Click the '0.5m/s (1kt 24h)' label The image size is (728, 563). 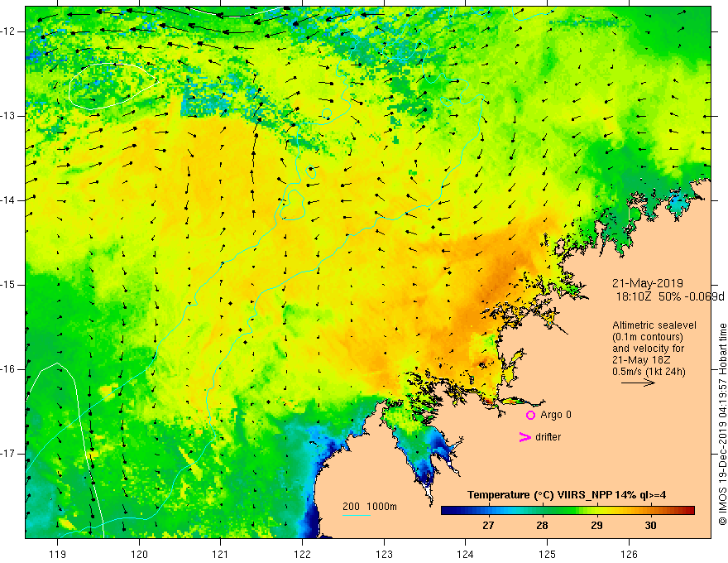(649, 371)
